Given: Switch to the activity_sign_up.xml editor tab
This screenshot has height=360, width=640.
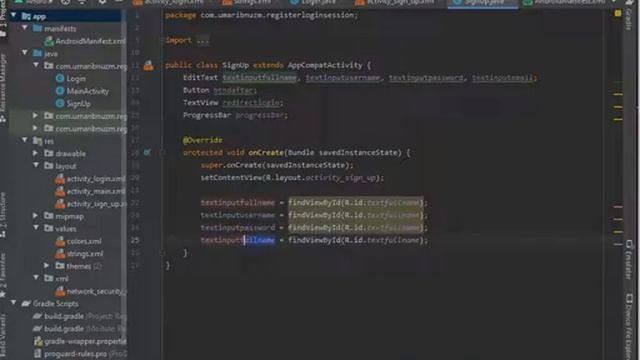Looking at the screenshot, I should pyautogui.click(x=395, y=2).
